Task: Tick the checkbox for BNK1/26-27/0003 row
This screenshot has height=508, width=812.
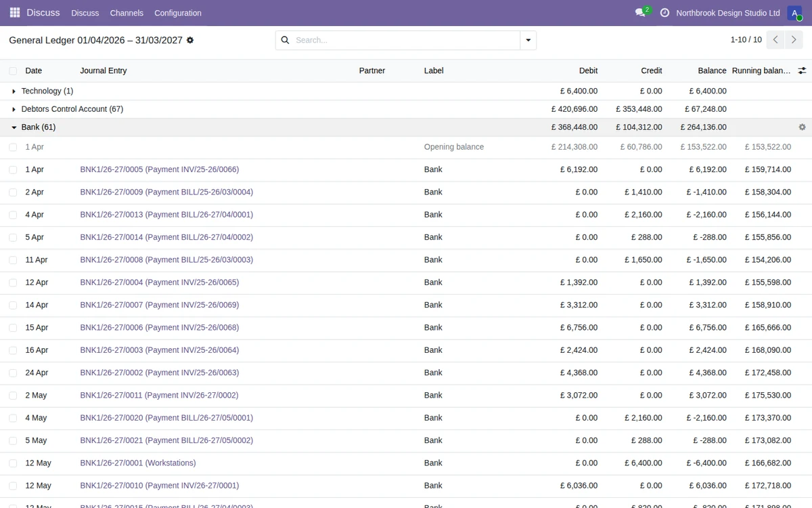Action: (13, 350)
